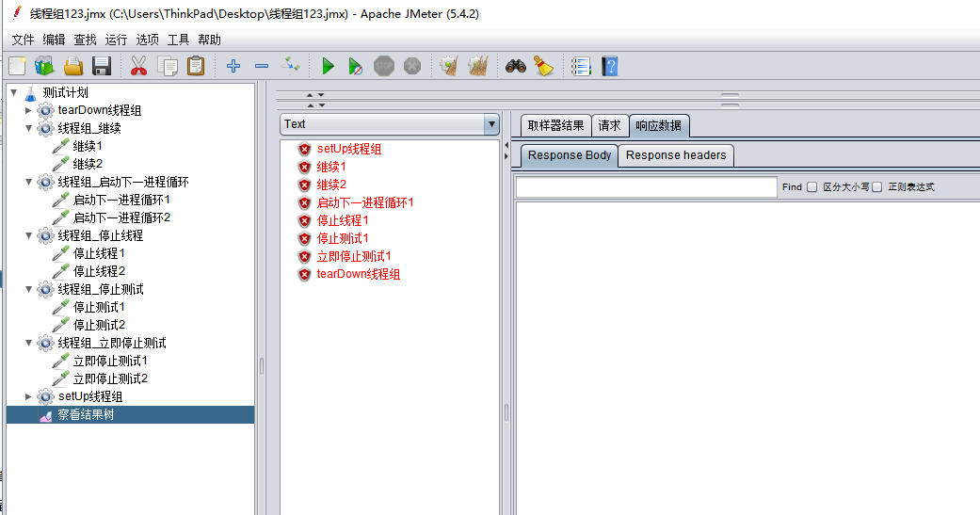The image size is (980, 515).
Task: Click the Cut scissors icon
Action: click(x=138, y=66)
